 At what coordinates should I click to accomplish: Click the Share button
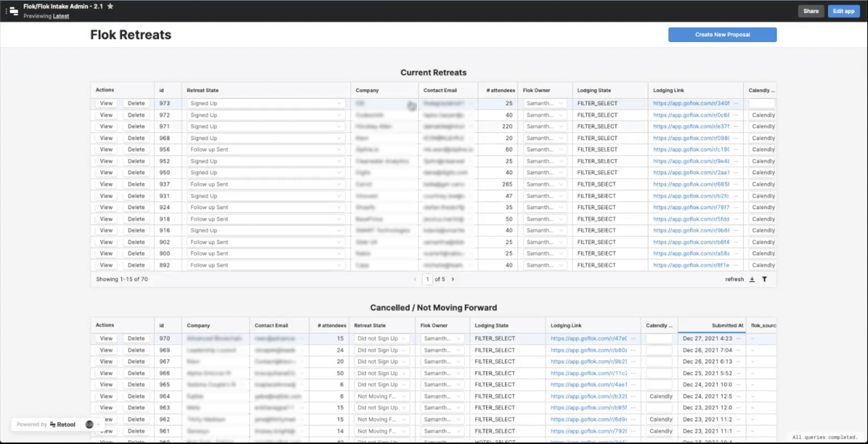pyautogui.click(x=811, y=11)
